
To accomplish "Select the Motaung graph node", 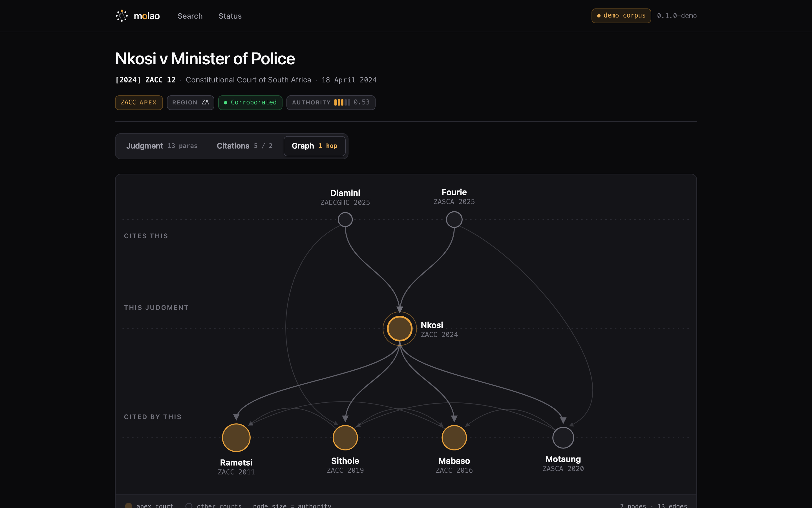I will [563, 437].
